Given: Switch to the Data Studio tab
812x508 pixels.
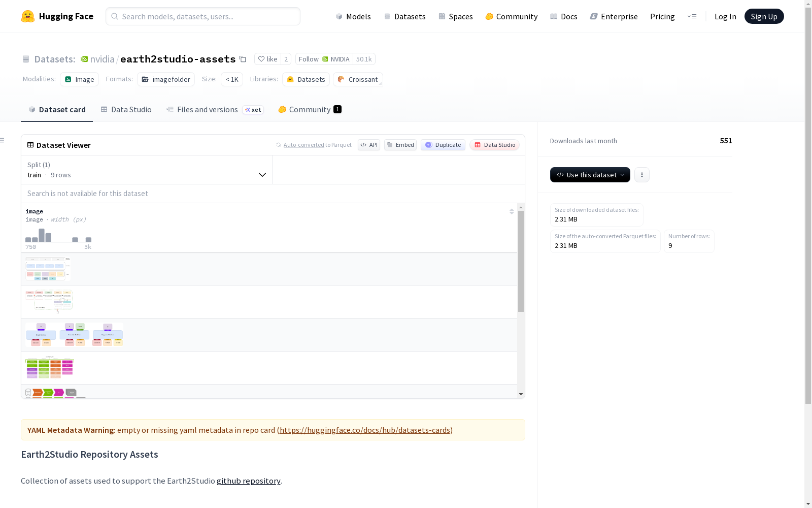Looking at the screenshot, I should coord(126,109).
